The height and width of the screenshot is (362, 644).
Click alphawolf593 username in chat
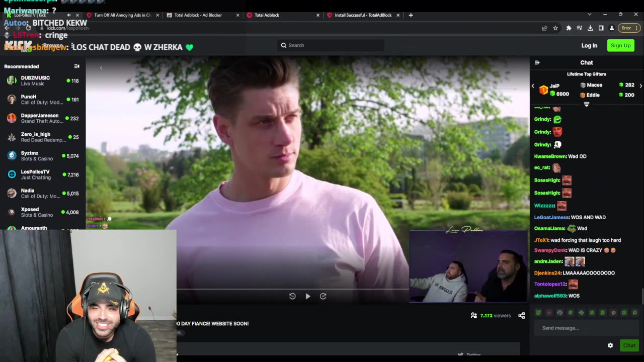click(x=550, y=296)
